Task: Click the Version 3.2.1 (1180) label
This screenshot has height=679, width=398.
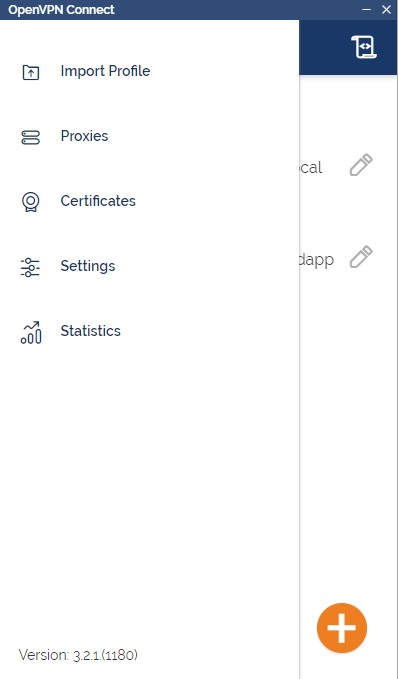Action: coord(78,655)
